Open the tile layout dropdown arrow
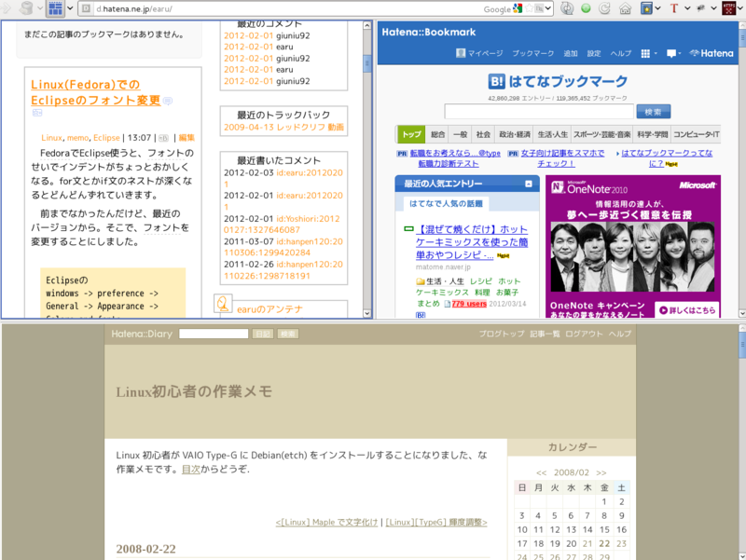Image resolution: width=746 pixels, height=560 pixels. pyautogui.click(x=70, y=8)
